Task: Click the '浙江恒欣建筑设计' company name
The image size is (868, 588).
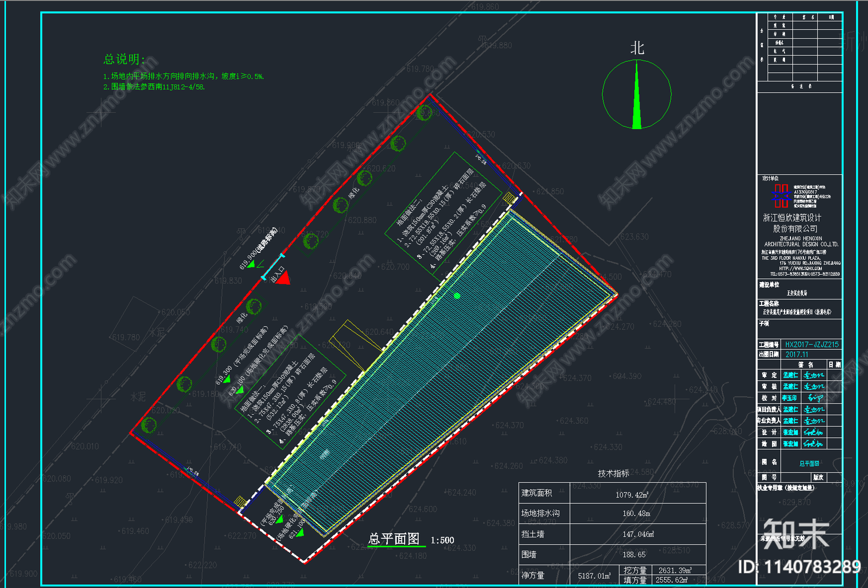Action: 792,218
